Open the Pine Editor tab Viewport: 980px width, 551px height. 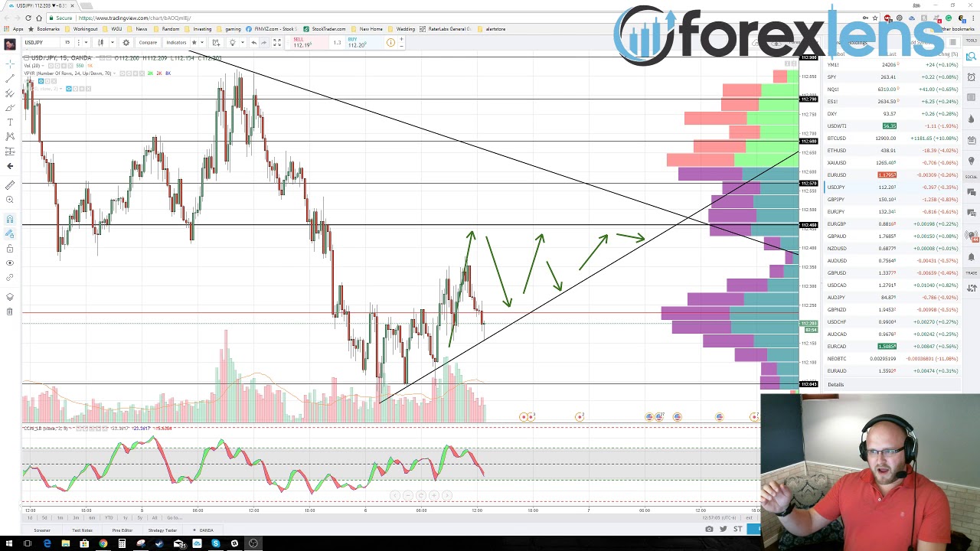[x=122, y=530]
